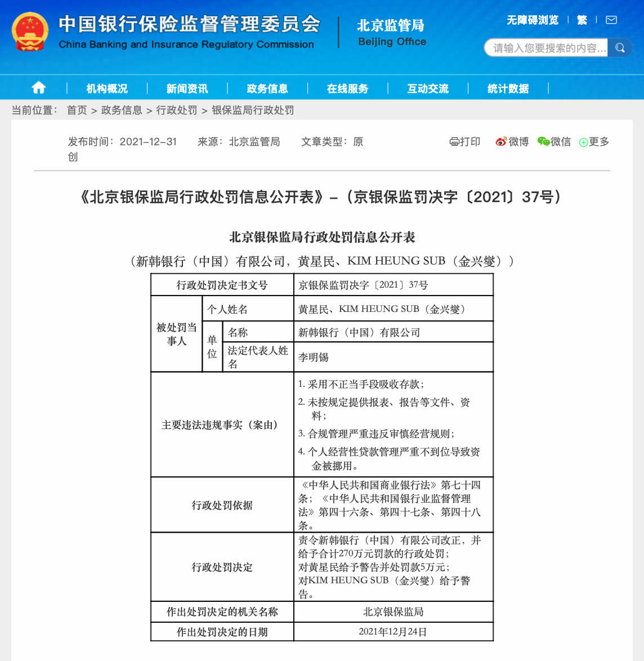Enable accessible browsing (无障碍浏览)

pyautogui.click(x=532, y=20)
